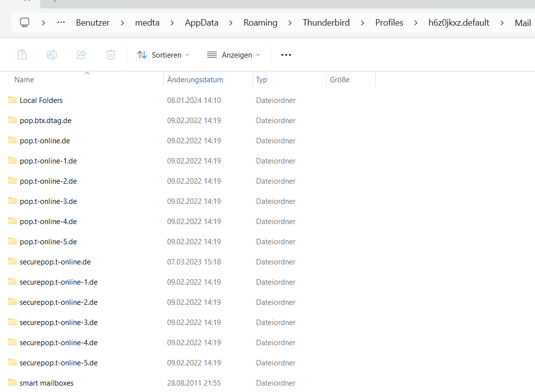Expand the chevron after Thunderbird in breadcrumb
The image size is (535, 392).
tap(363, 23)
